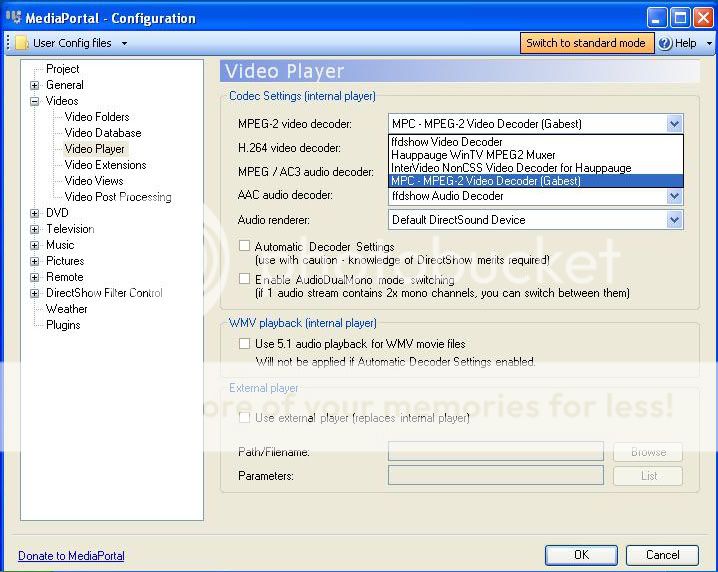
Task: Click the User Config files folder icon
Action: (x=22, y=43)
